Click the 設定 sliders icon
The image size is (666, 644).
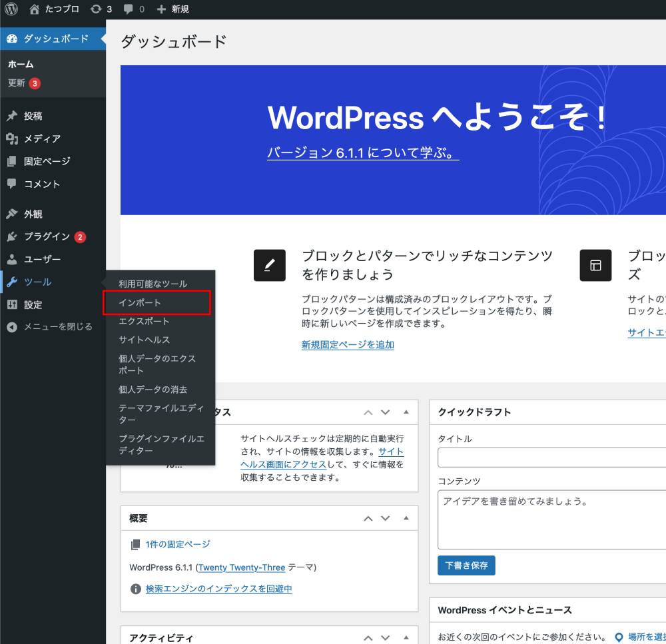point(12,304)
